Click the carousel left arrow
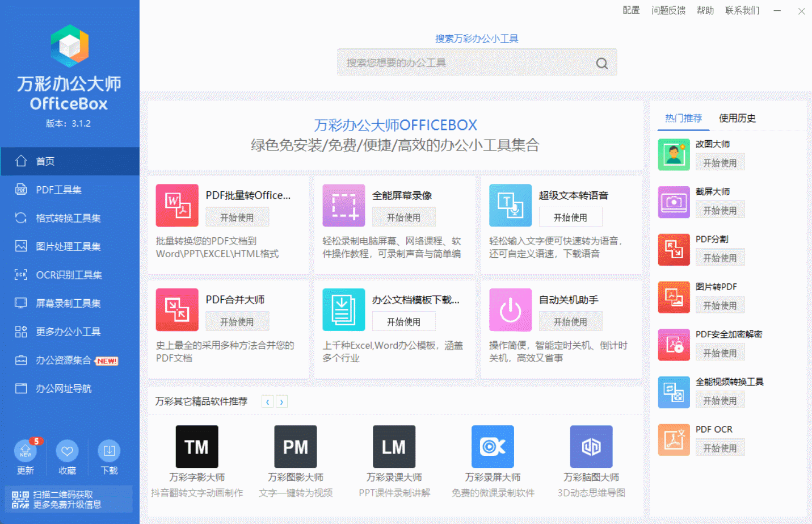 [267, 401]
